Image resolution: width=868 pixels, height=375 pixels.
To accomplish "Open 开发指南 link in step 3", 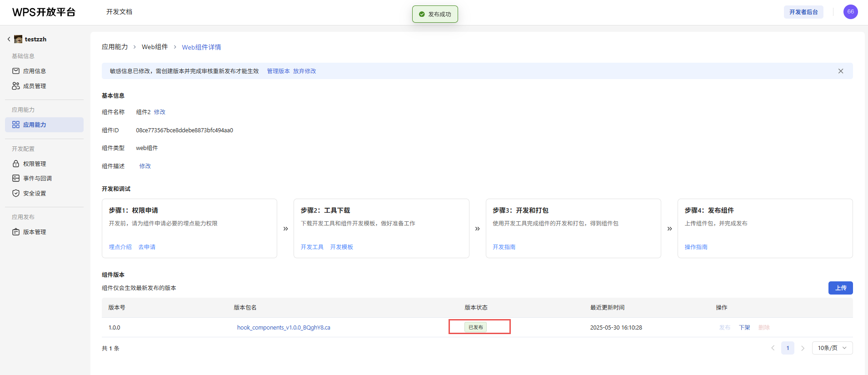I will coord(504,247).
